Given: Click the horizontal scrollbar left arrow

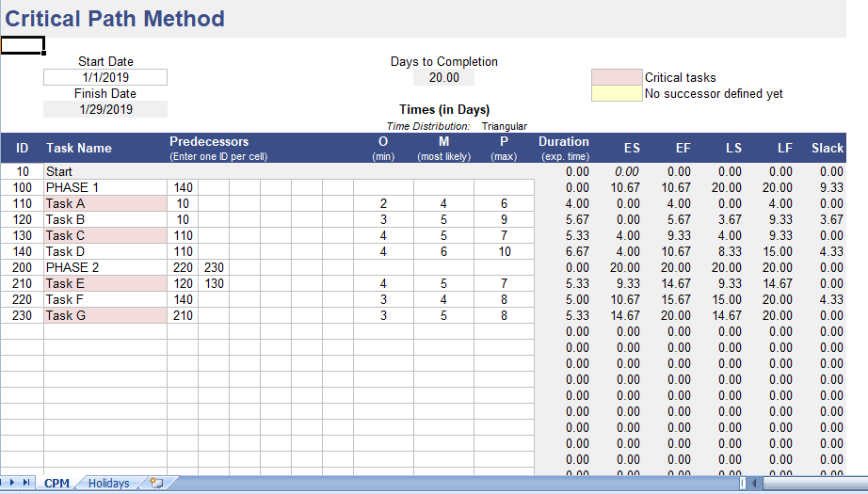Looking at the screenshot, I should pos(754,483).
